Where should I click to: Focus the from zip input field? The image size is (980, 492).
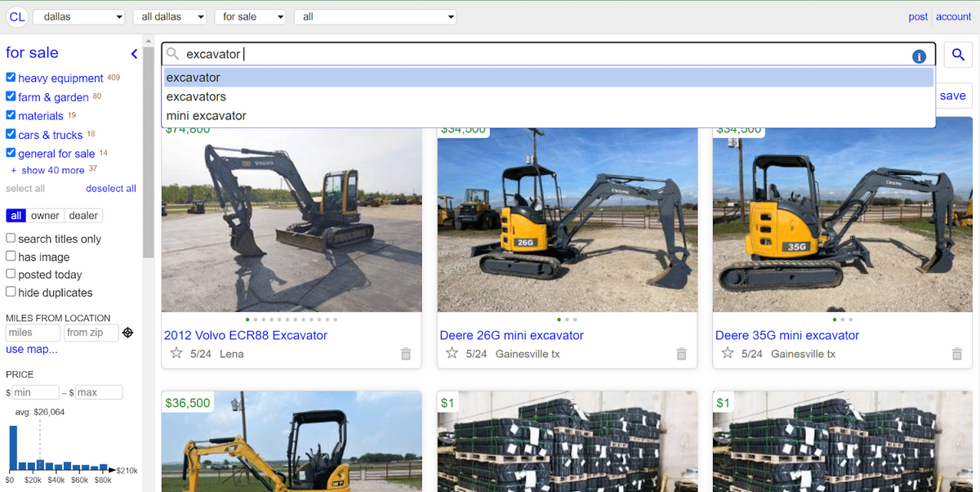tap(90, 333)
